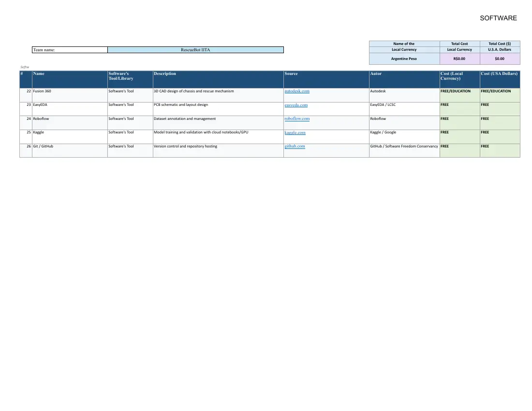The width and height of the screenshot is (532, 411).
Task: Select row number 24 cell
Action: pos(26,123)
